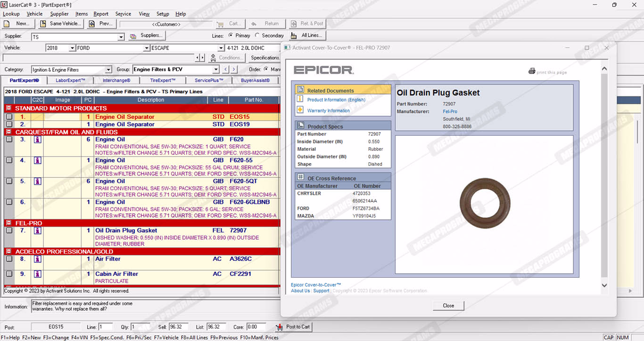Open the Suppliers list icon button
The image size is (644, 341).
click(x=133, y=36)
